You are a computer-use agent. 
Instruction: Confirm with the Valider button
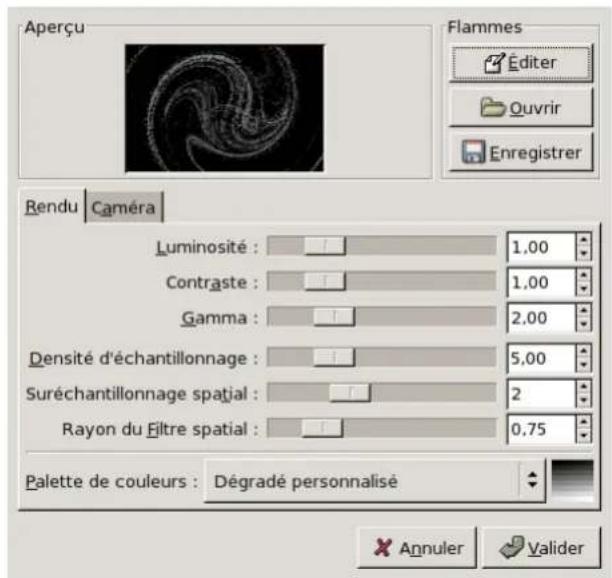tap(542, 548)
